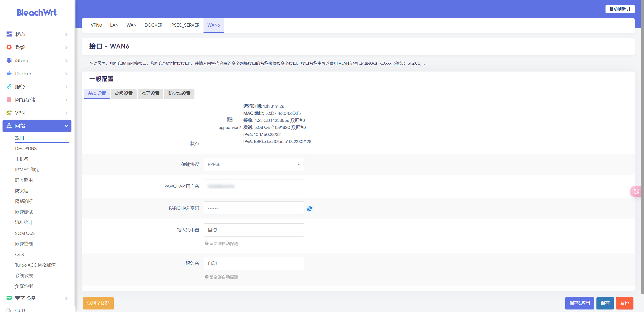The height and width of the screenshot is (312, 644).
Task: Toggle the 自动刷新 开 button
Action: tap(620, 9)
